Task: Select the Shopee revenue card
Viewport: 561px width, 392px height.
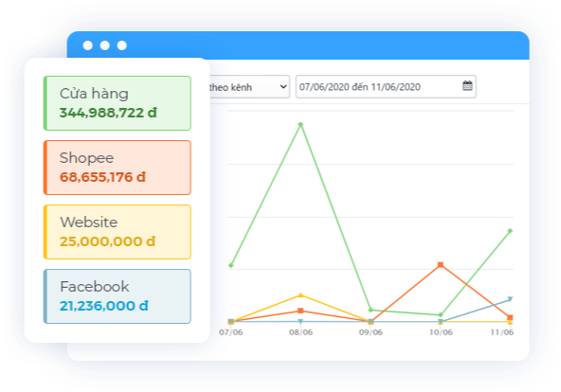Action: [x=118, y=168]
